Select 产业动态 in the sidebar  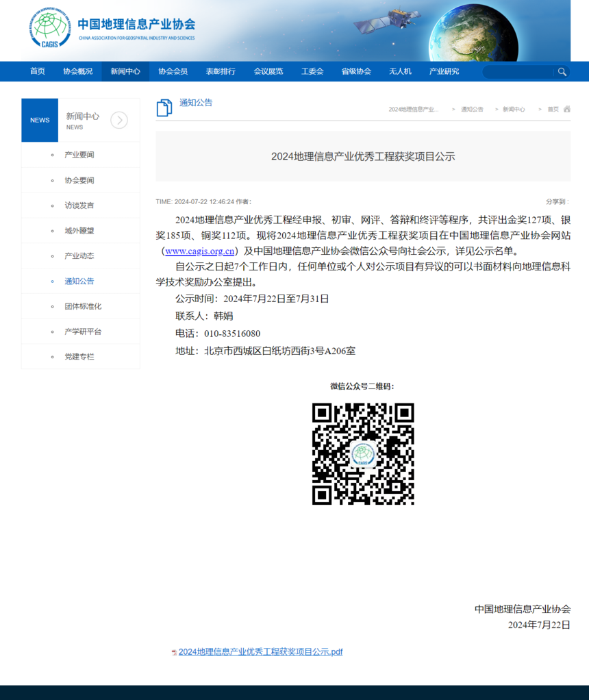tap(79, 255)
